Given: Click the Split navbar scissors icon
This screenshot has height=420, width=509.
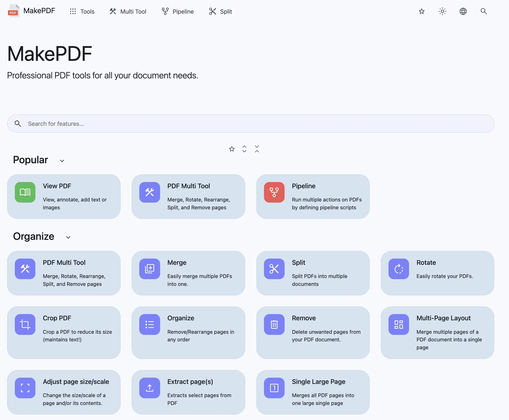Looking at the screenshot, I should pos(212,11).
